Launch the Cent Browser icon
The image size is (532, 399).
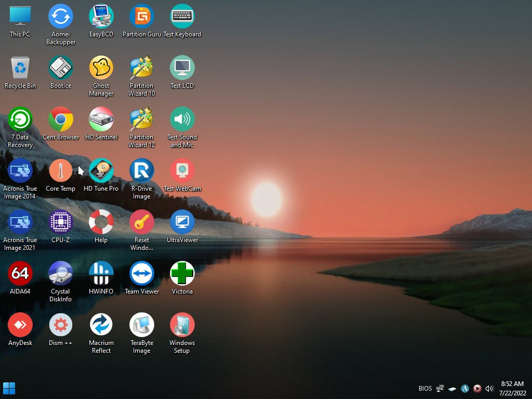61,119
